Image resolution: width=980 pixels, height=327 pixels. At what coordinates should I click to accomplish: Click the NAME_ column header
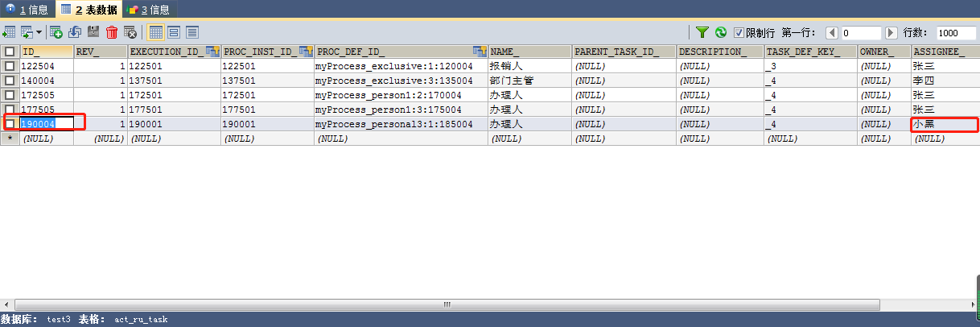(x=529, y=52)
